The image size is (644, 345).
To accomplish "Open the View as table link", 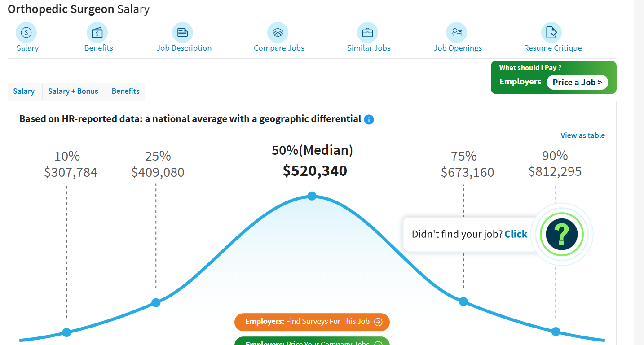I will coord(582,135).
